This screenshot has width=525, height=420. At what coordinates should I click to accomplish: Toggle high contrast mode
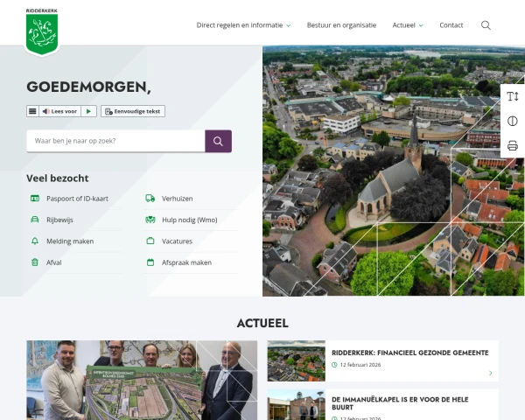513,121
